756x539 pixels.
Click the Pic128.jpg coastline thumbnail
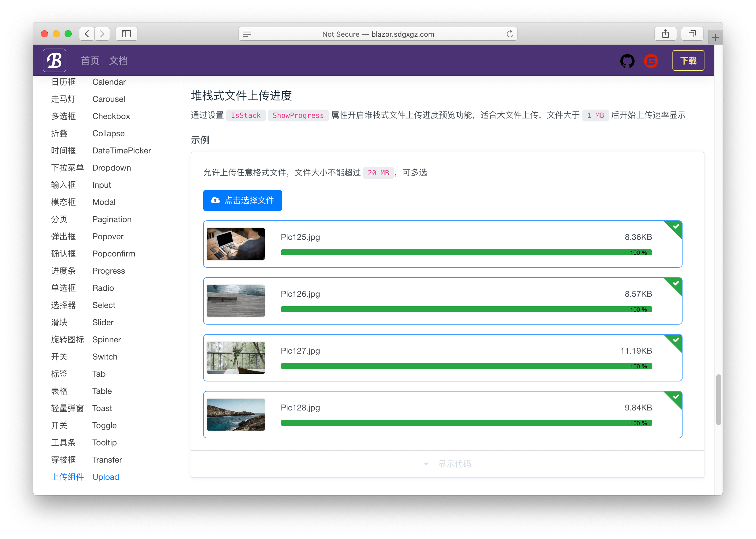coord(236,415)
